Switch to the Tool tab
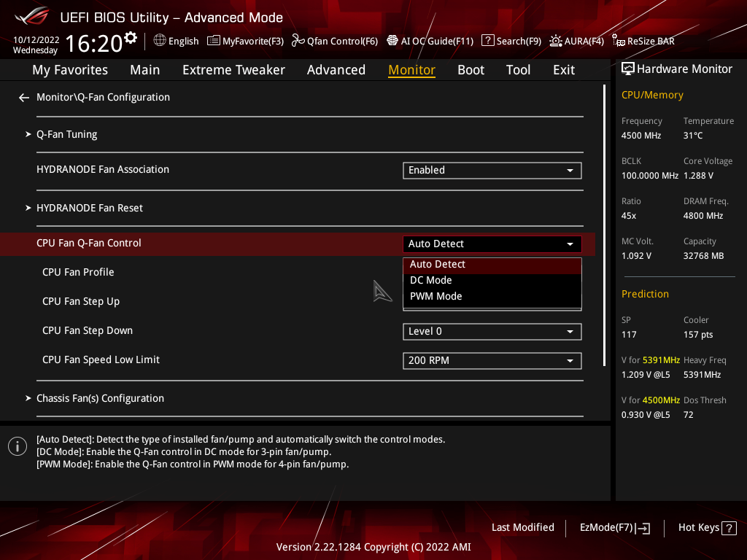 (518, 70)
